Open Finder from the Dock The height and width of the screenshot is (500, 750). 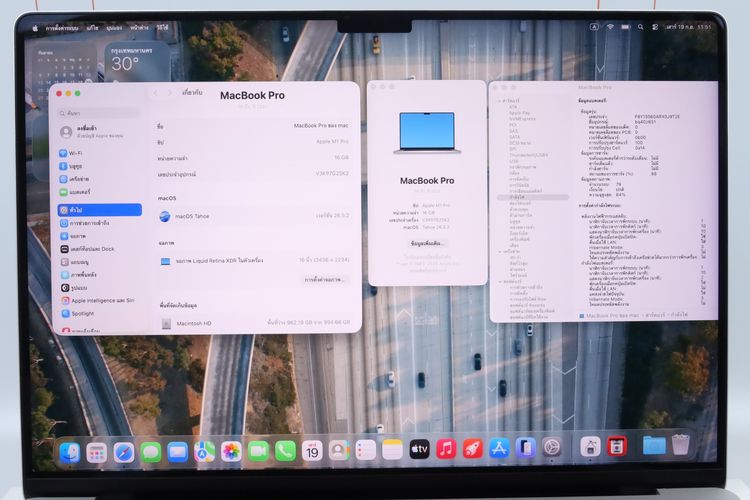(x=70, y=452)
